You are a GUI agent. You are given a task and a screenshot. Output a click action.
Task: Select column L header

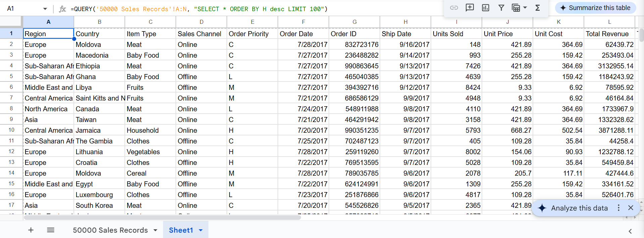[609, 22]
